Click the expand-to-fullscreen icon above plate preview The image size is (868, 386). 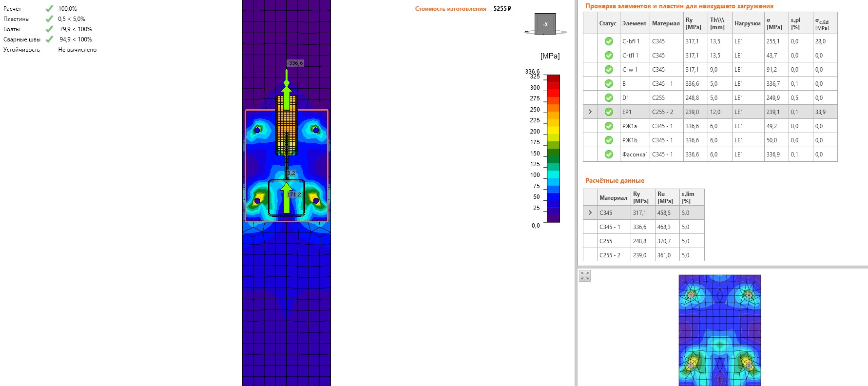pos(585,276)
